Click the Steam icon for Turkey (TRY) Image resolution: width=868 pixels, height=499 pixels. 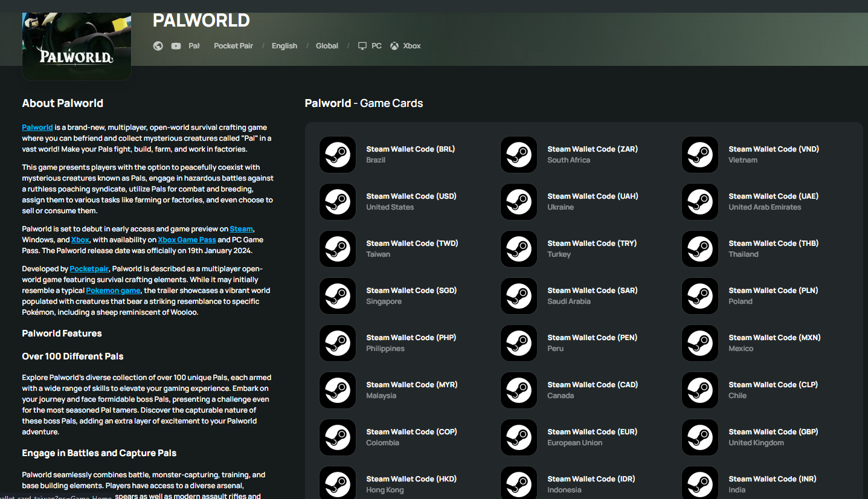519,249
